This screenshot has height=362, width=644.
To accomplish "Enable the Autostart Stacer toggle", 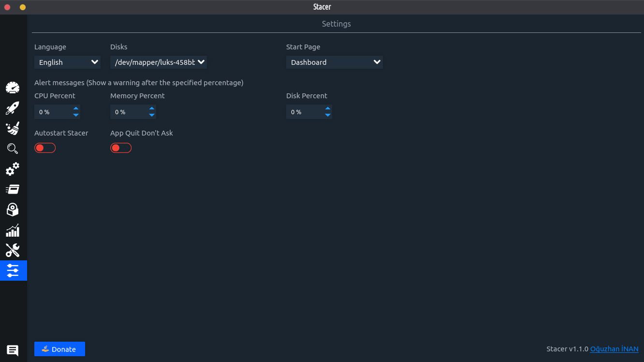I will (x=45, y=148).
